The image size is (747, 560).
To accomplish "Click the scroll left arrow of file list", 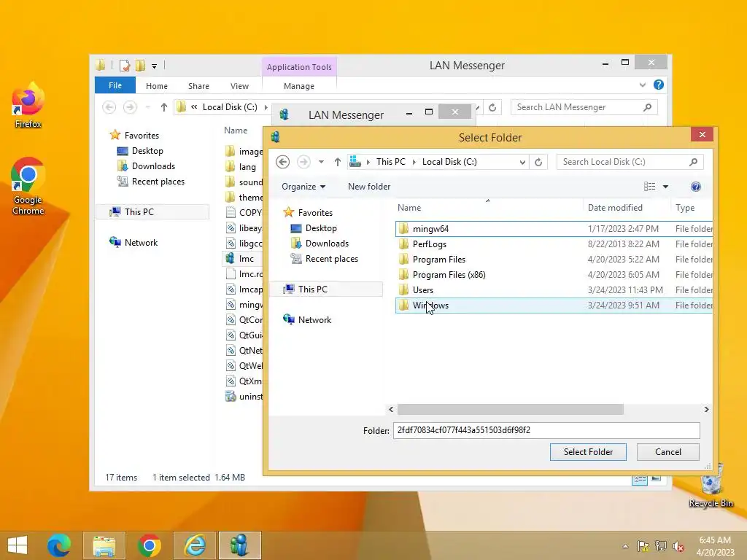I will coord(391,410).
